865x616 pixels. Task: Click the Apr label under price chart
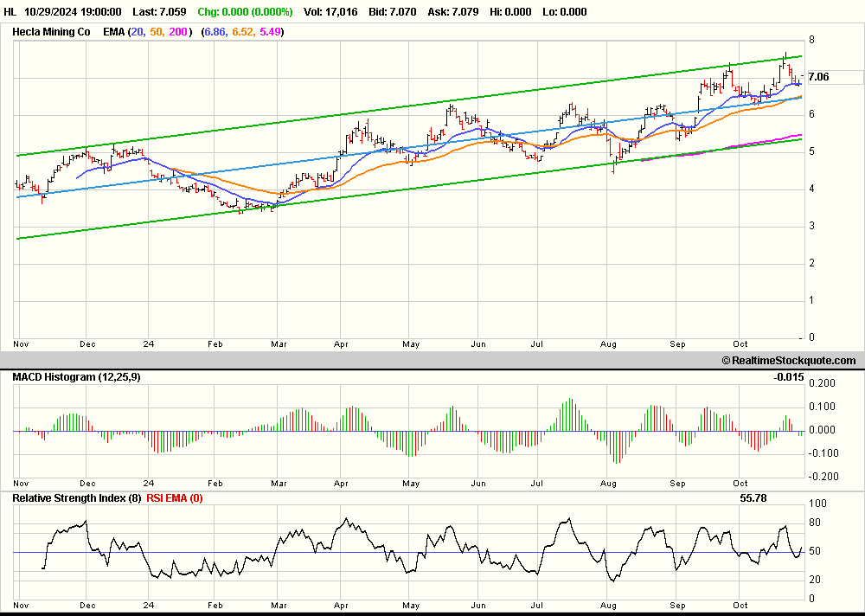point(341,343)
